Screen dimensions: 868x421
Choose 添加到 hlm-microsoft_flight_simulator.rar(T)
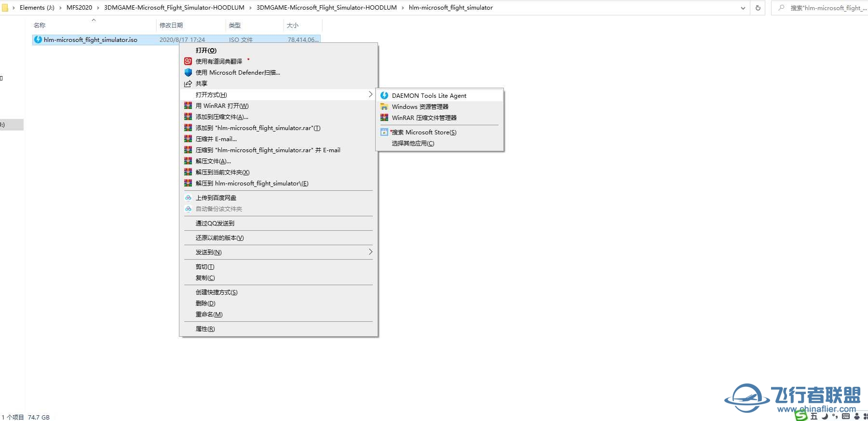coord(278,128)
